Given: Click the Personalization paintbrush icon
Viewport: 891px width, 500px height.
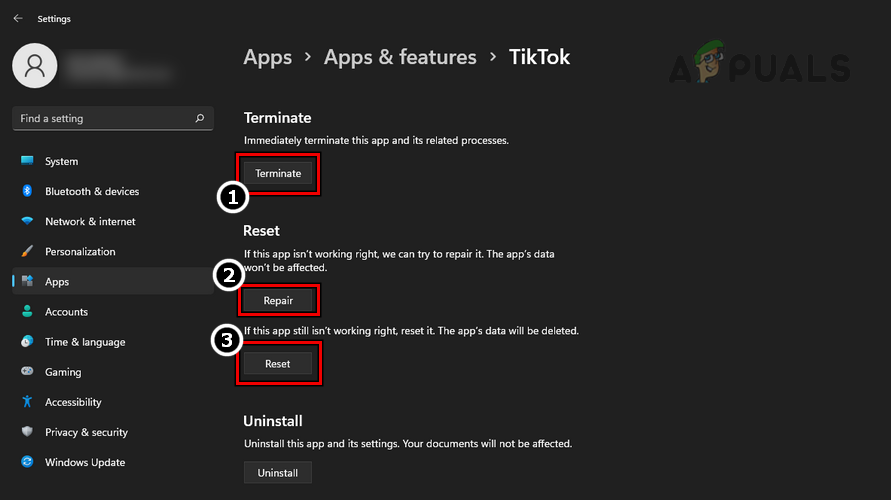Looking at the screenshot, I should 27,252.
